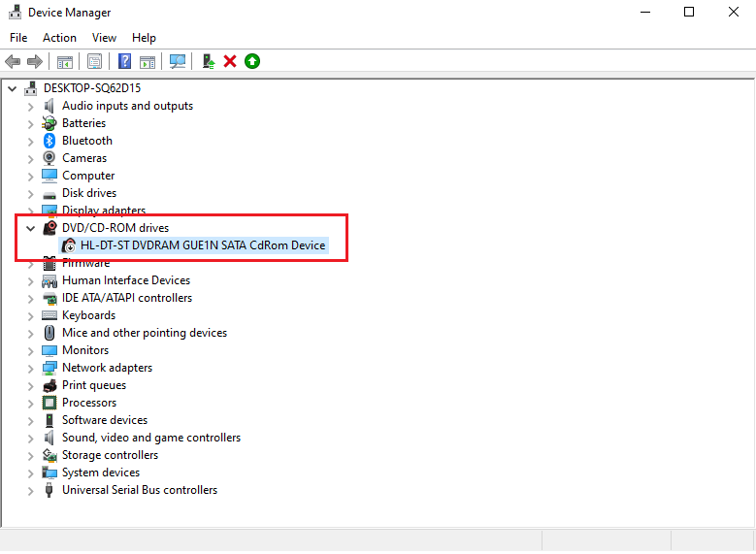Viewport: 756px width, 554px height.
Task: Click the Forward arrow toolbar icon
Action: [x=35, y=62]
